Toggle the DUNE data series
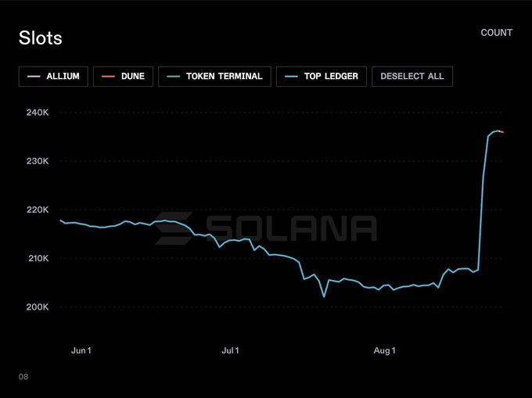The image size is (532, 398). pos(123,77)
